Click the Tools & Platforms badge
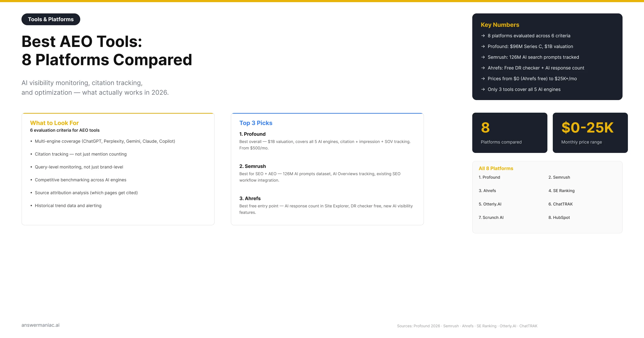The height and width of the screenshot is (338, 644). coord(51,19)
